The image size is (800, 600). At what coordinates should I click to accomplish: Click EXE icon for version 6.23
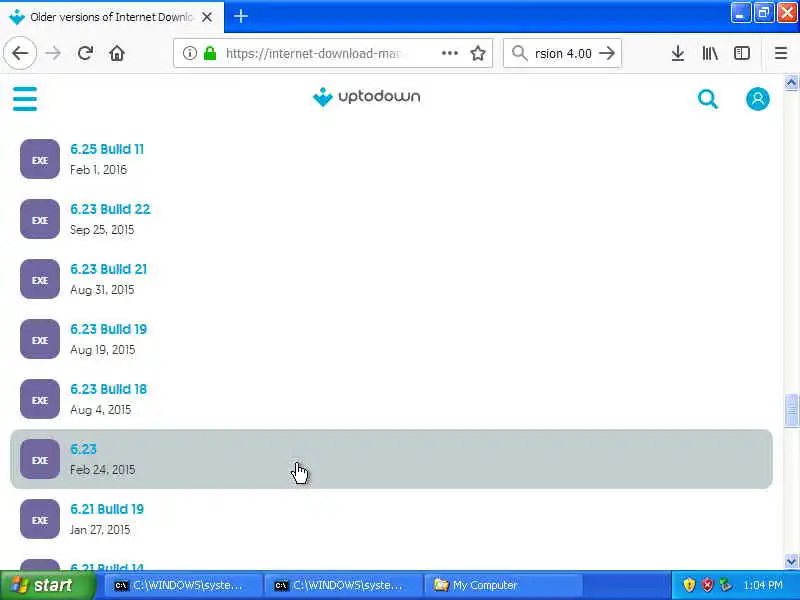[x=40, y=459]
